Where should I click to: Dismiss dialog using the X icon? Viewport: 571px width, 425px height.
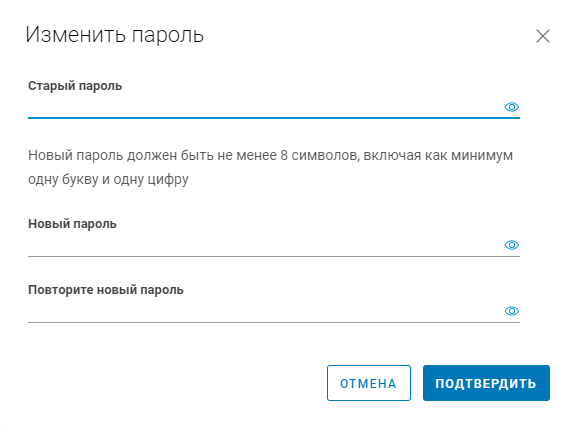click(543, 36)
